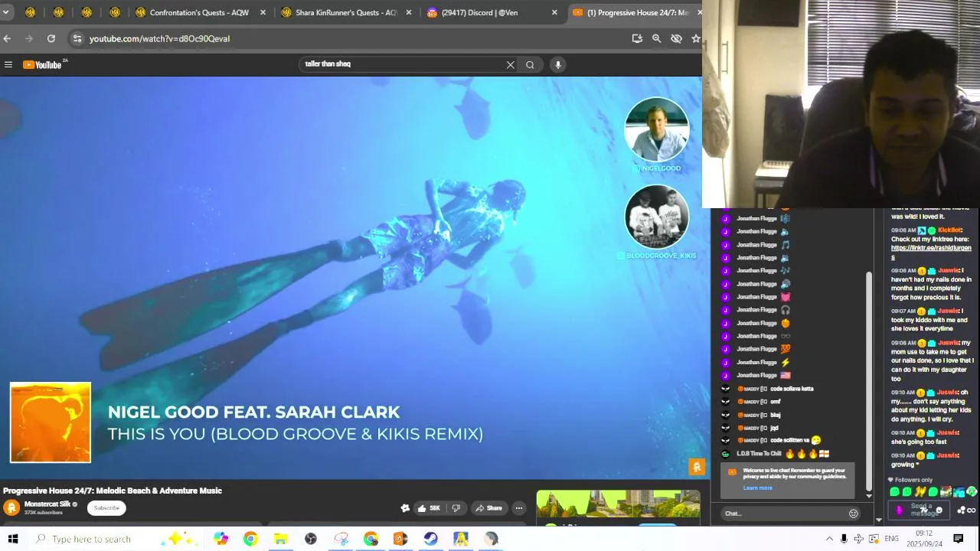The height and width of the screenshot is (551, 980).
Task: Submit search with the magnifier button
Action: coord(530,65)
